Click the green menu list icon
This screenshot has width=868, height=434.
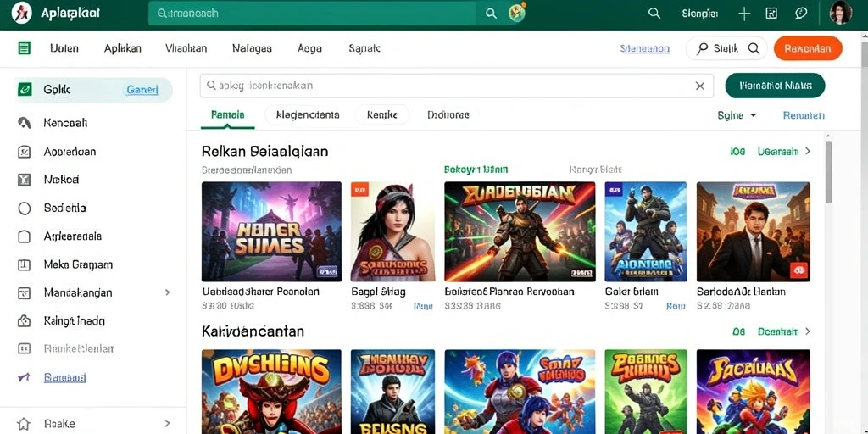(25, 48)
